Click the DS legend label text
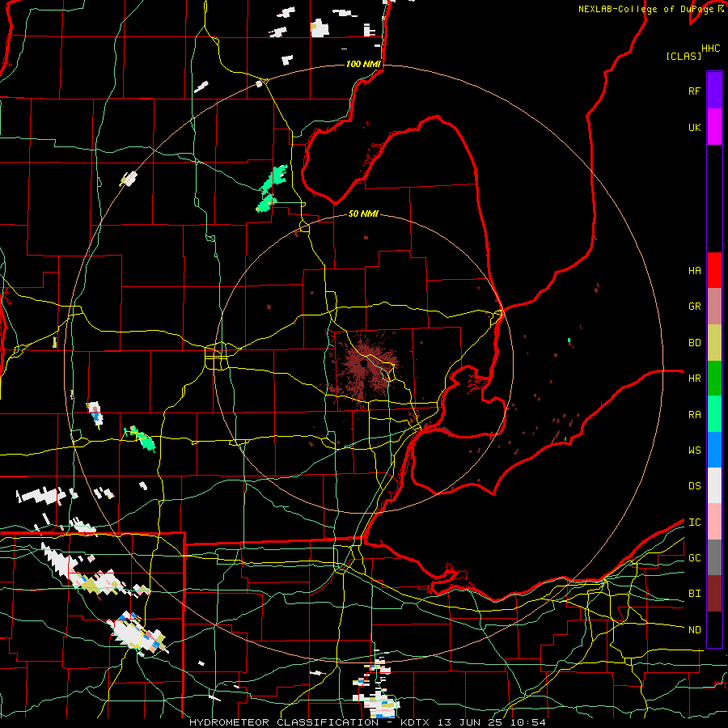 tap(694, 486)
